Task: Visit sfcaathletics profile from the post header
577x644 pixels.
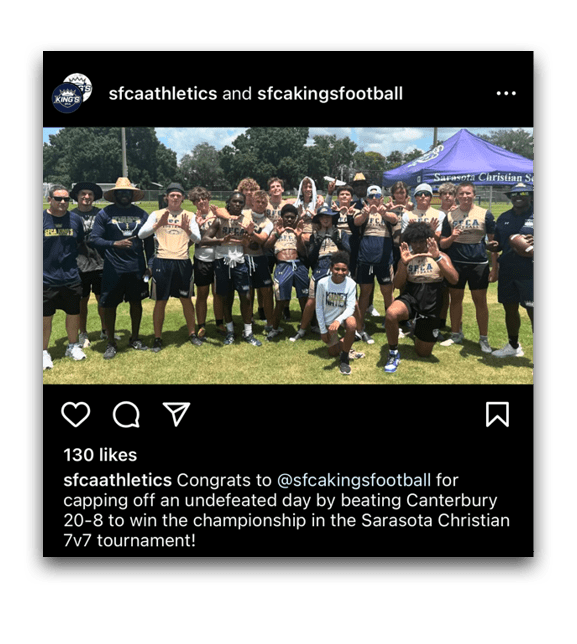Action: point(163,94)
